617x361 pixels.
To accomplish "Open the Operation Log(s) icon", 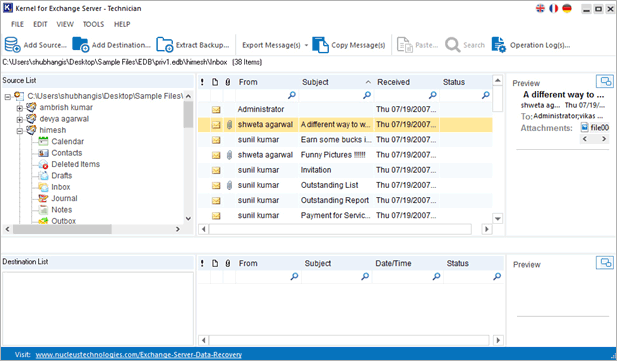I will click(499, 45).
